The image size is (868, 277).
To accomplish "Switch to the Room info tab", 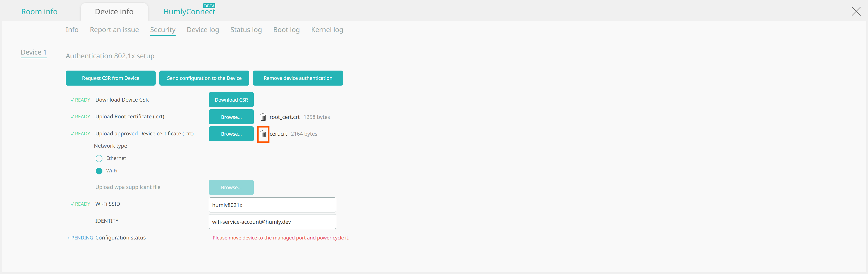I will tap(39, 12).
